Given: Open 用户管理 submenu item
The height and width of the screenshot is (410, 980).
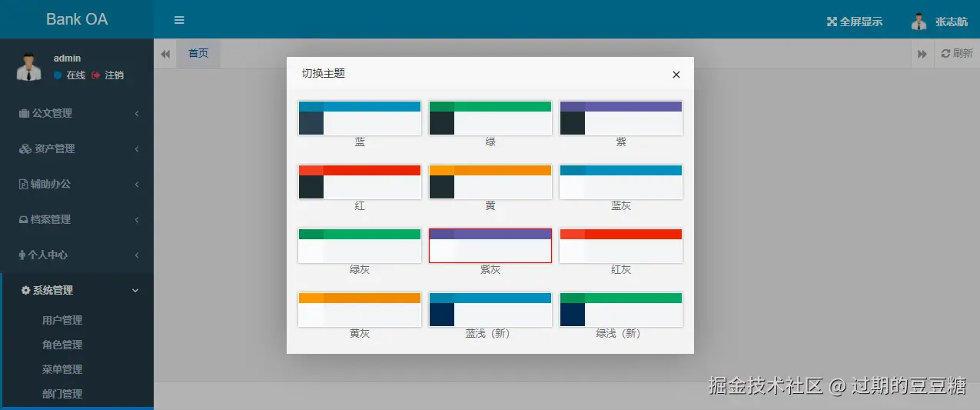Looking at the screenshot, I should coord(62,320).
